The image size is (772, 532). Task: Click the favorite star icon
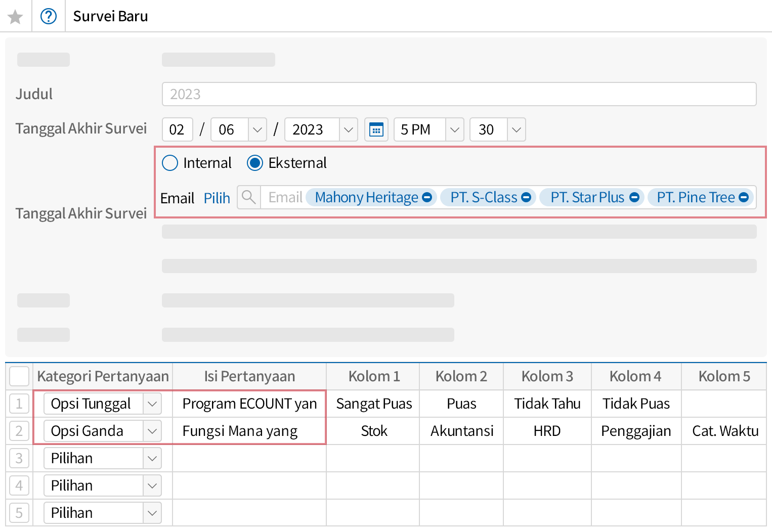[16, 17]
